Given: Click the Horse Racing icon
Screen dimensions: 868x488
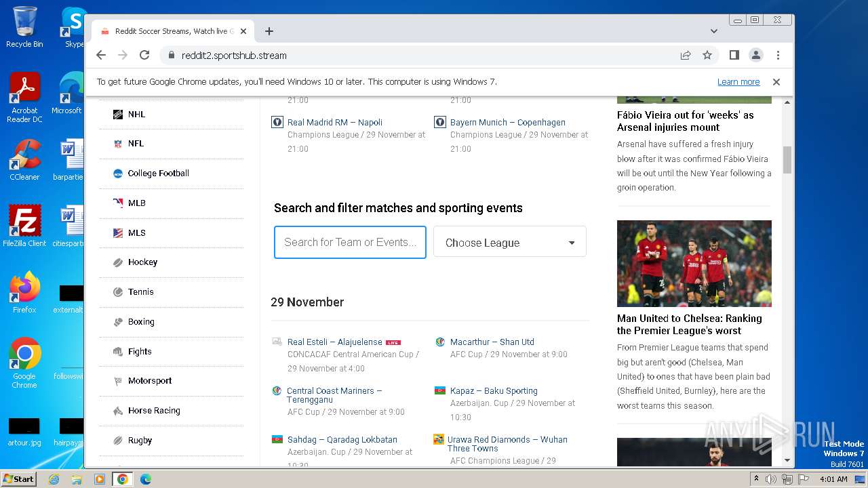Looking at the screenshot, I should coord(118,411).
